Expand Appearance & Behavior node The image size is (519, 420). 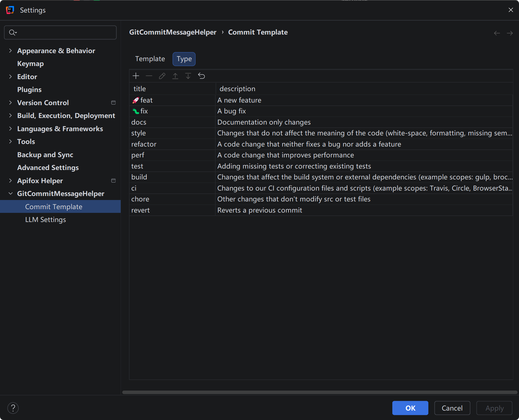[x=11, y=51]
